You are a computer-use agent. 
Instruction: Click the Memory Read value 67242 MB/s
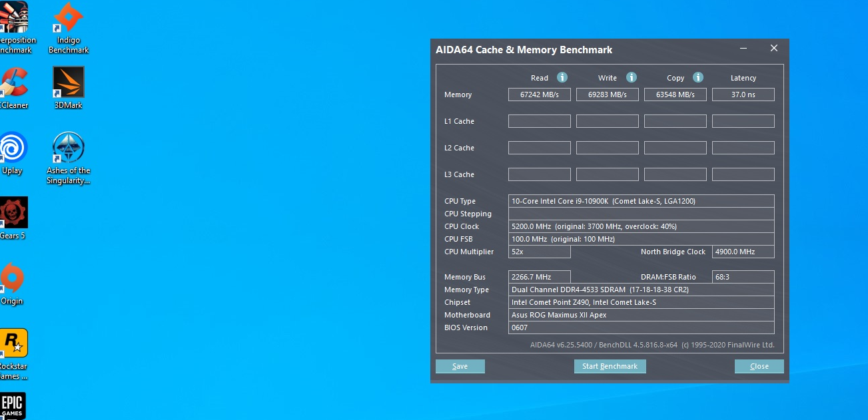coord(540,95)
